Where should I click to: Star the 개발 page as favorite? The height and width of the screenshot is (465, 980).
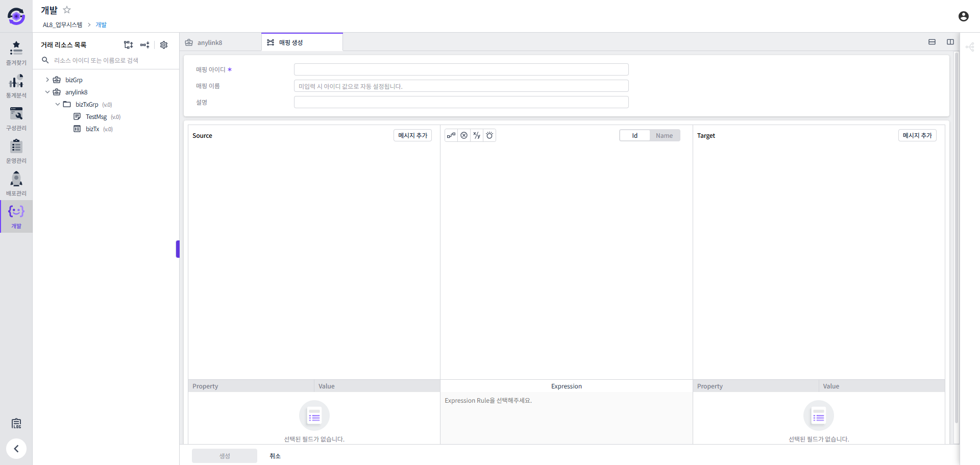(x=67, y=10)
